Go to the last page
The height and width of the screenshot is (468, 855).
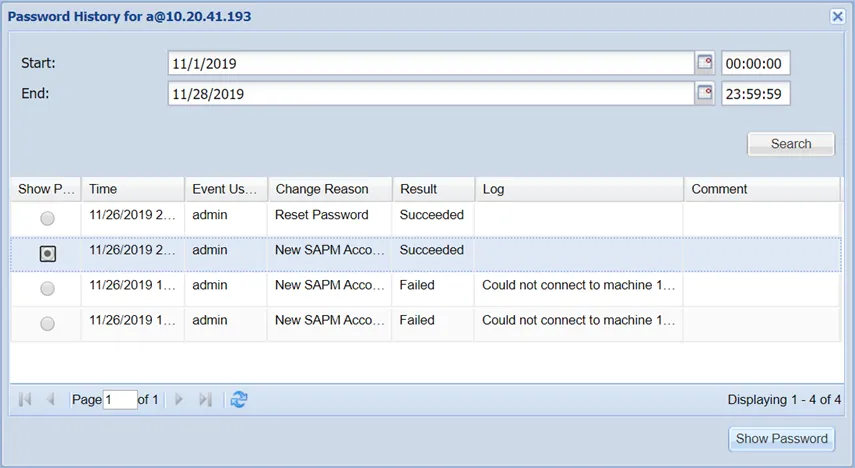click(x=204, y=400)
